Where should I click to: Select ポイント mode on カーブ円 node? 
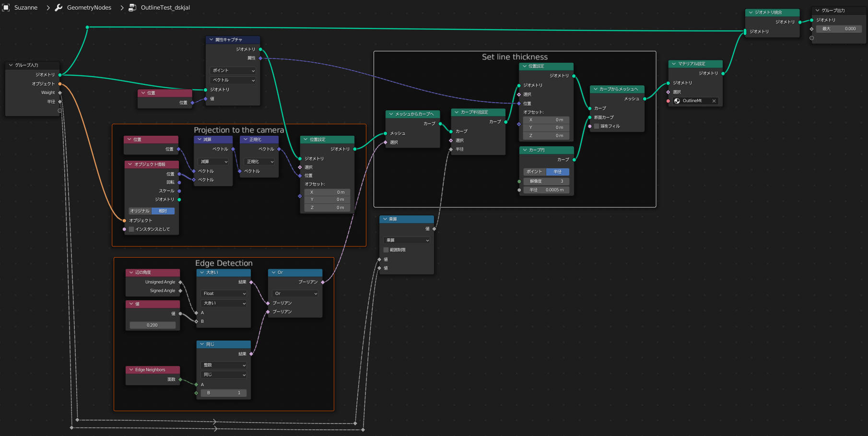pos(535,172)
